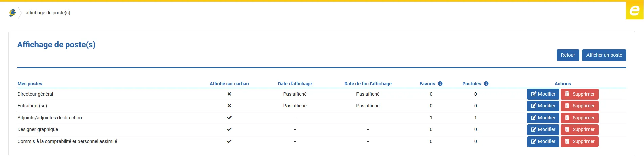Click the 'Mes postes' column header
This screenshot has height=163, width=644.
tap(30, 84)
